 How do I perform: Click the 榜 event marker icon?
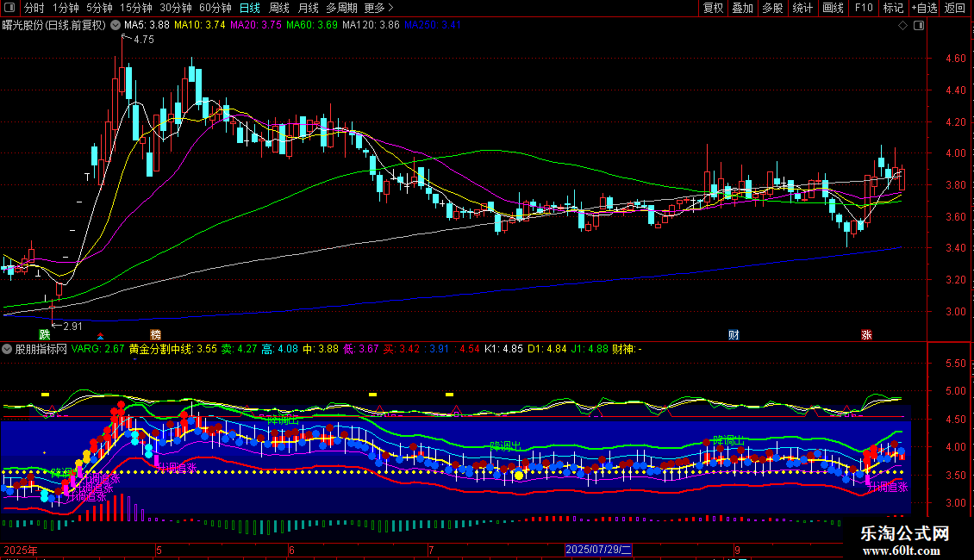pos(155,334)
